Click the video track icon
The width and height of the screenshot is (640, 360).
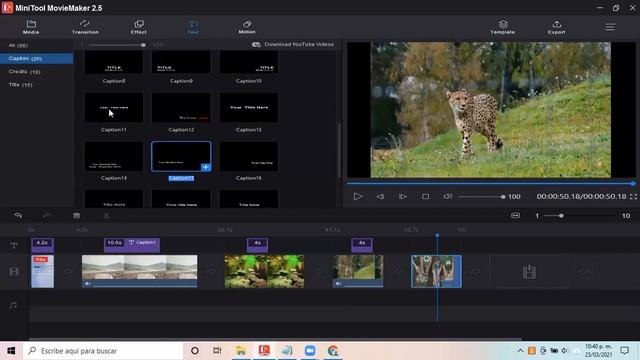click(14, 271)
